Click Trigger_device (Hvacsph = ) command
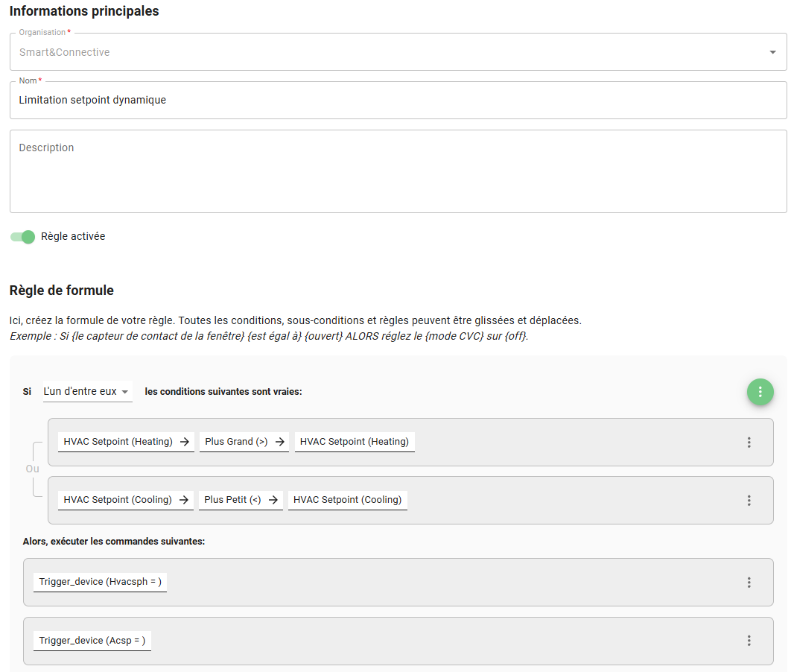The height and width of the screenshot is (672, 791). pyautogui.click(x=101, y=582)
